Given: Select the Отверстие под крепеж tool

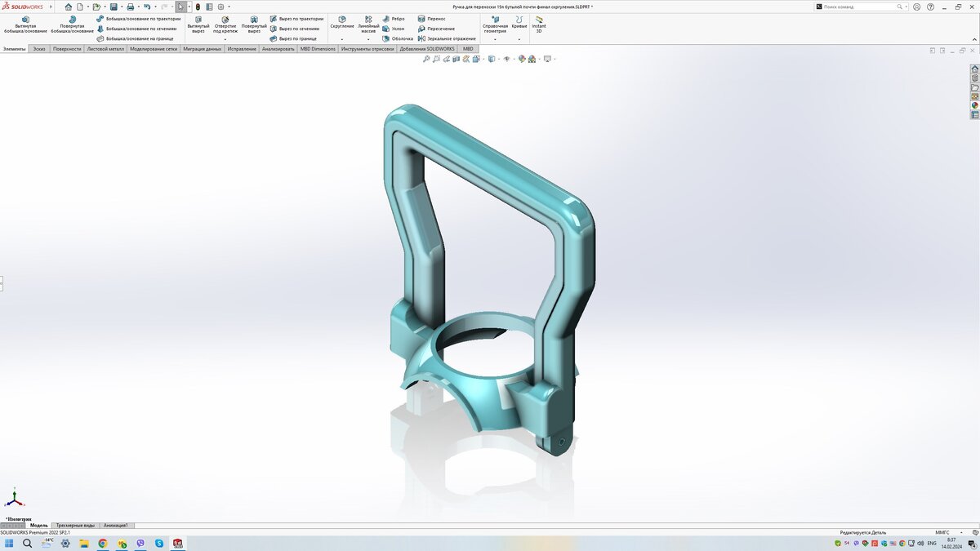Looking at the screenshot, I should (225, 24).
